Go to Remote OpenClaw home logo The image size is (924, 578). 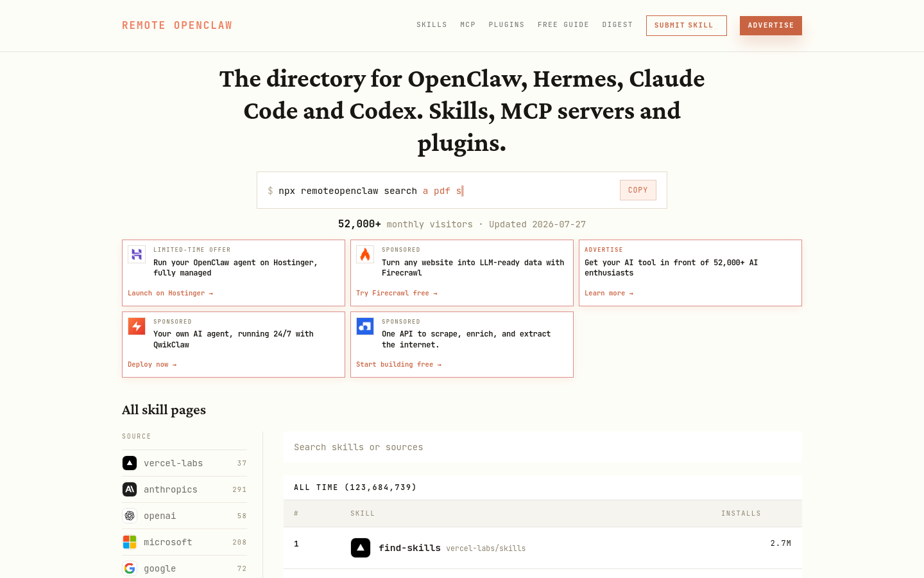click(177, 26)
